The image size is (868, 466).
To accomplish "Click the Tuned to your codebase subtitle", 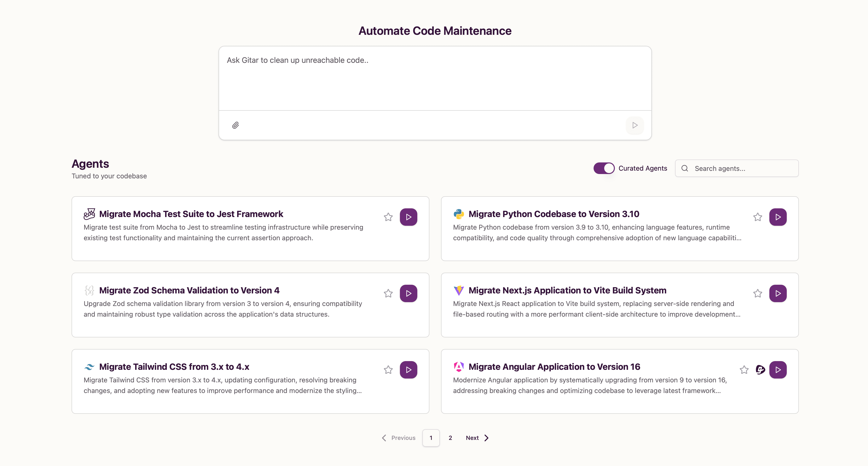I will point(109,176).
